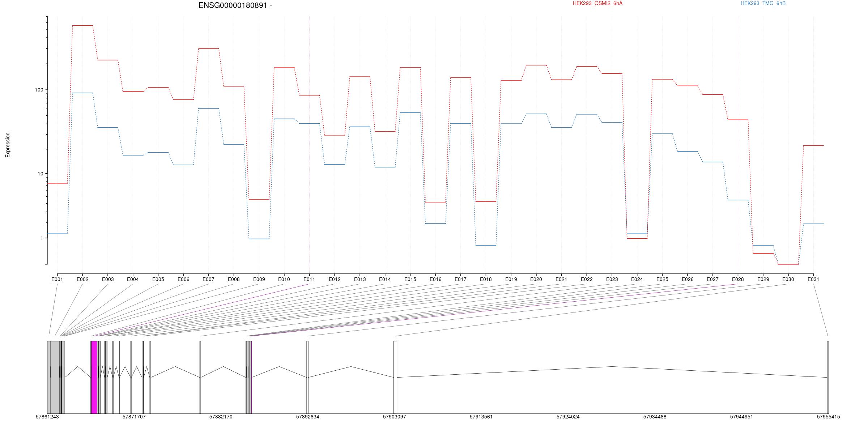
Task: Click the Expression y-axis label
Action: [8, 145]
